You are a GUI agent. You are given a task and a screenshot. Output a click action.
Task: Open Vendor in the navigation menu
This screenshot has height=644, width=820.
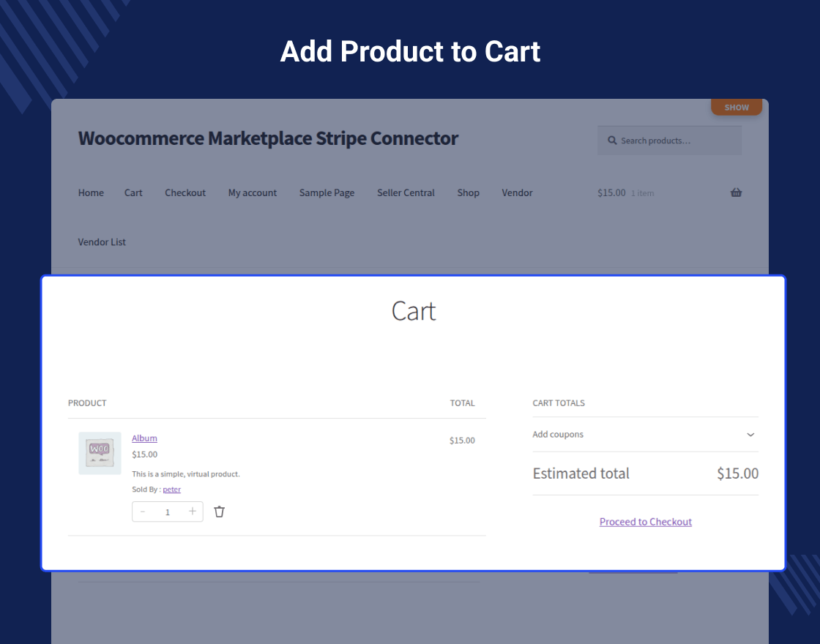517,193
